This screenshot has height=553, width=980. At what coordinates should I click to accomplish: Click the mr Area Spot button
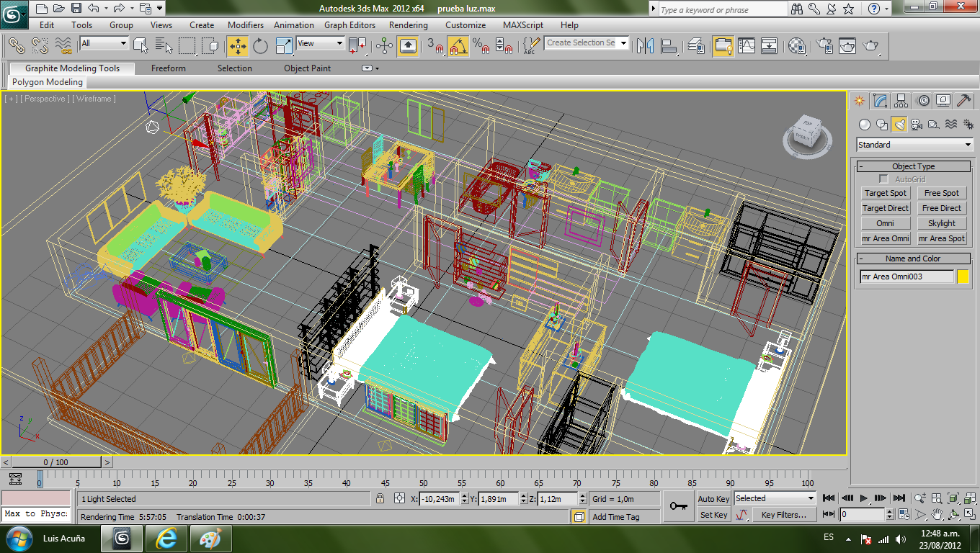942,238
